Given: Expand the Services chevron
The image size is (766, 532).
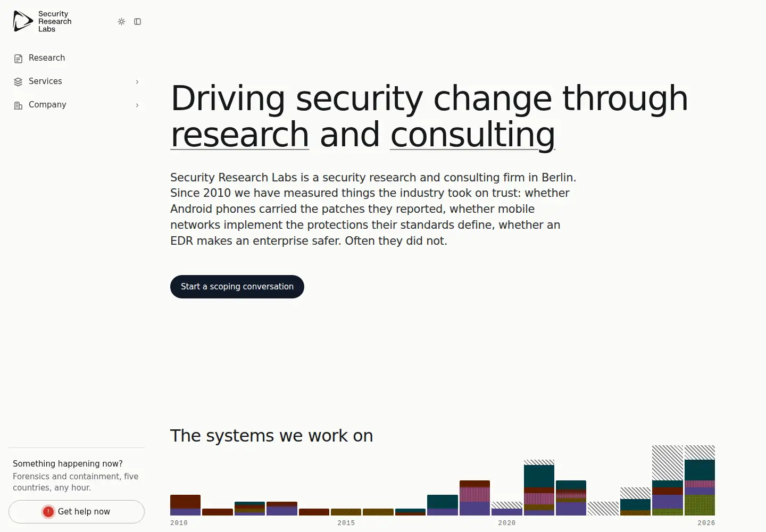Looking at the screenshot, I should tap(137, 81).
